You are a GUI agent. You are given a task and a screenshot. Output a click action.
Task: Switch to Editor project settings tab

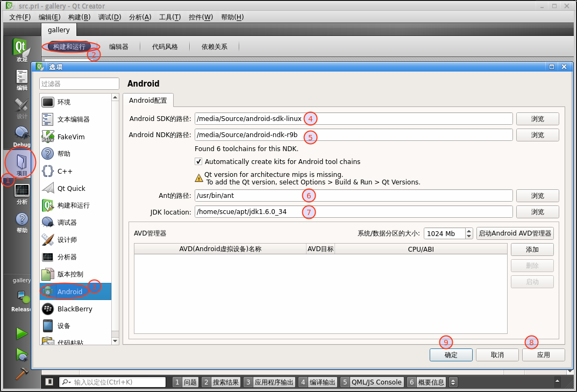[118, 47]
